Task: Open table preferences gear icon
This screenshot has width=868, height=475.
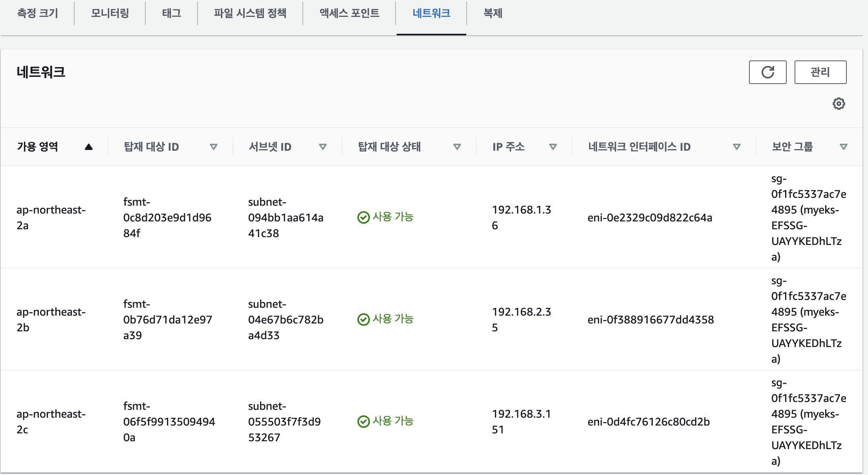Action: coord(839,104)
